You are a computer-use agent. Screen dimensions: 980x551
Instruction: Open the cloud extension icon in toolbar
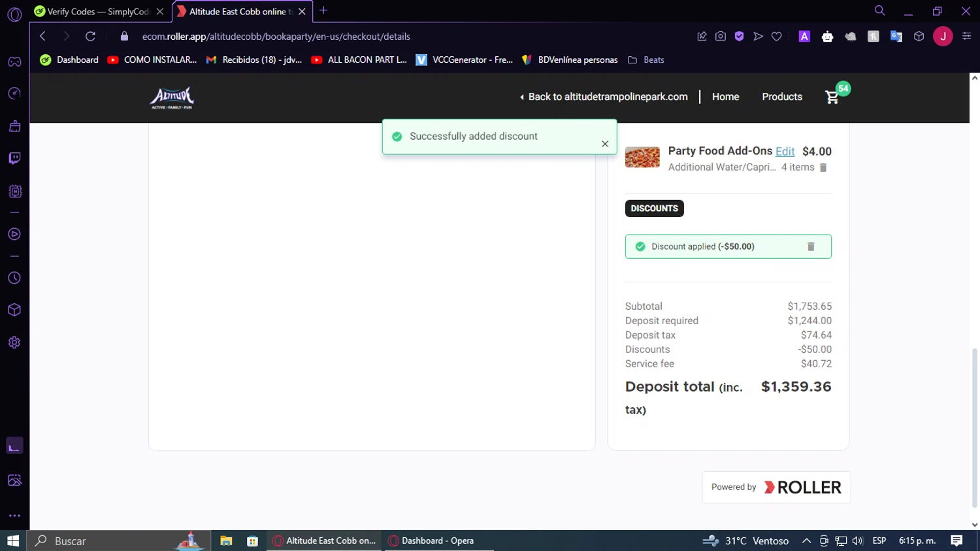pyautogui.click(x=851, y=37)
